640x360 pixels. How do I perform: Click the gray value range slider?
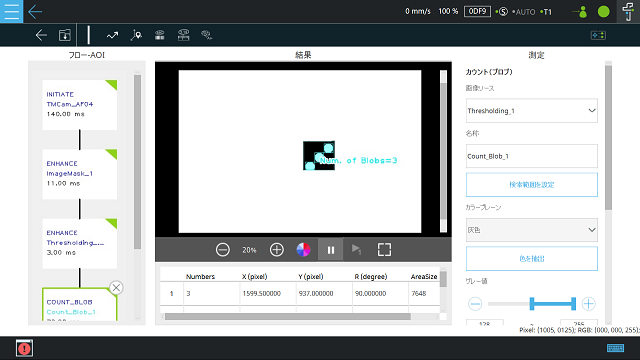pyautogui.click(x=532, y=304)
